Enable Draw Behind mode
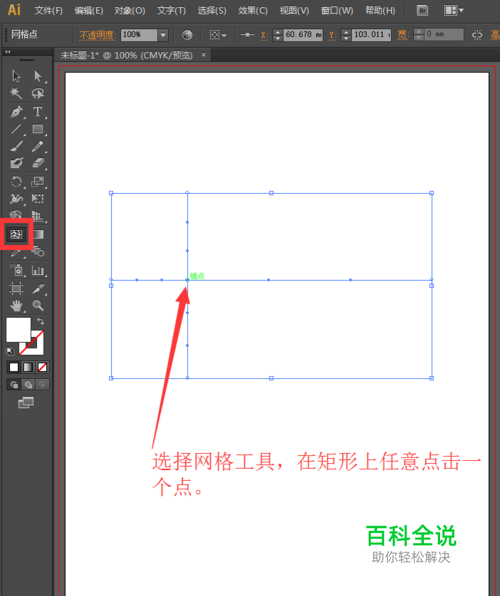The image size is (500, 596). click(x=28, y=385)
